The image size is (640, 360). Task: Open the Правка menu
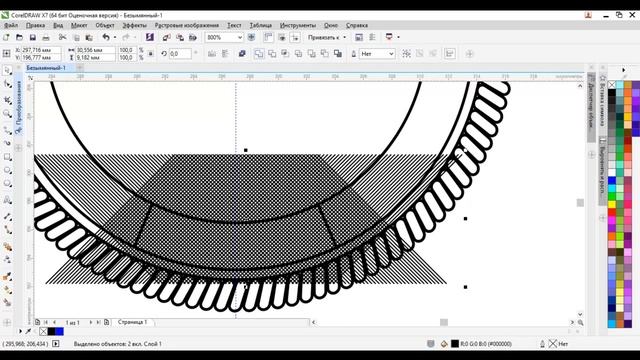coord(35,25)
